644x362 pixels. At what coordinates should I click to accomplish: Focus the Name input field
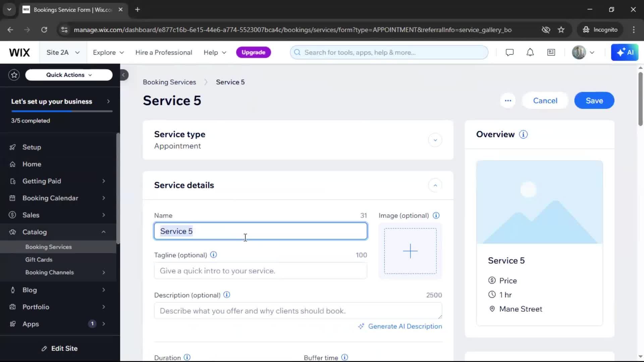(x=261, y=231)
